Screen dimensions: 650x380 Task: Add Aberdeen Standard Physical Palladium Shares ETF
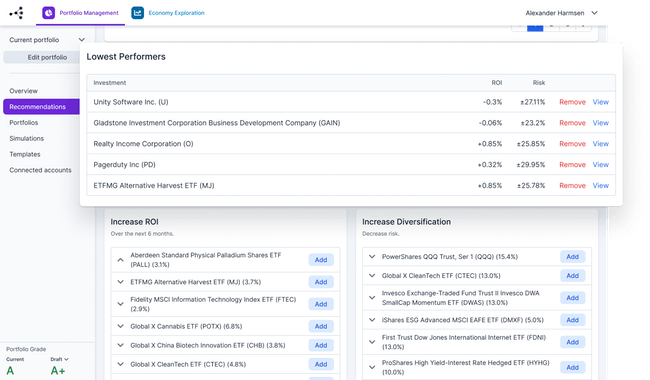click(x=321, y=260)
